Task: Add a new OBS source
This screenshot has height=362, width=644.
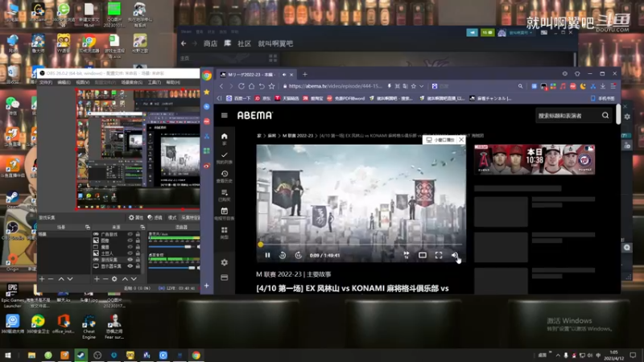Action: (x=97, y=279)
